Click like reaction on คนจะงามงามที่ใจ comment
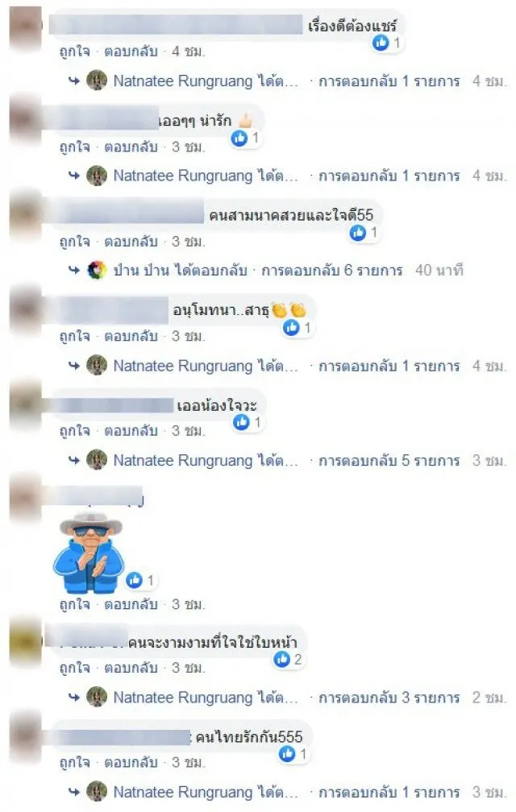516x812 pixels. click(282, 659)
